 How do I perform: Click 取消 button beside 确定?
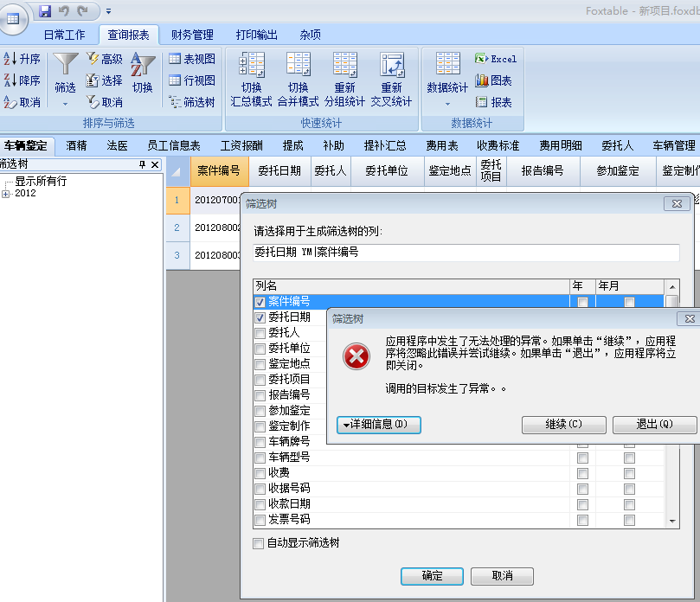[x=502, y=576]
